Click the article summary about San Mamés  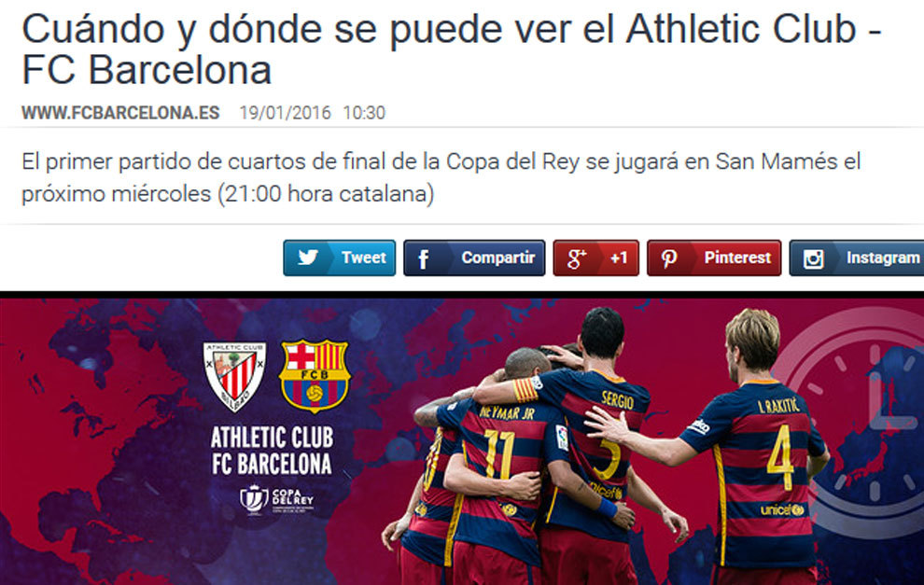[x=441, y=177]
